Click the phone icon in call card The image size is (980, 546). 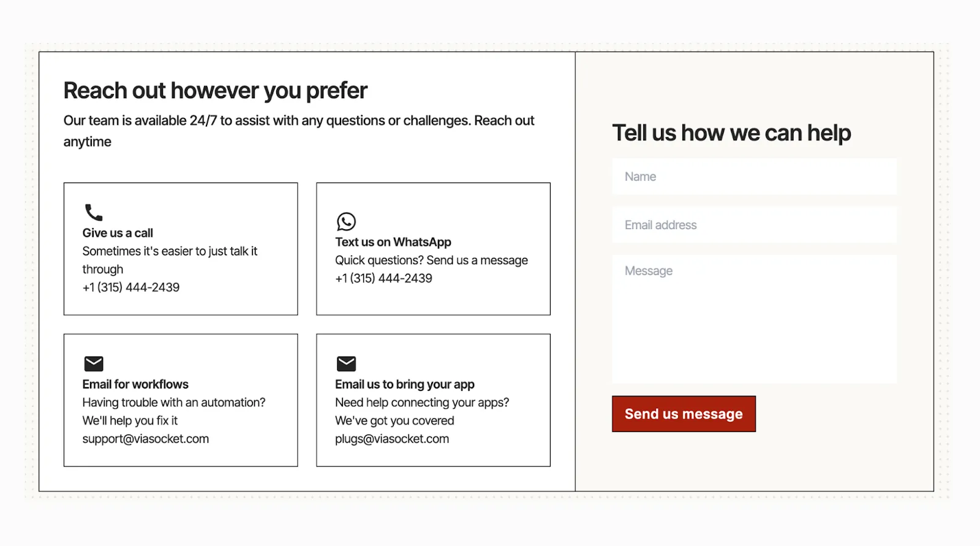94,213
